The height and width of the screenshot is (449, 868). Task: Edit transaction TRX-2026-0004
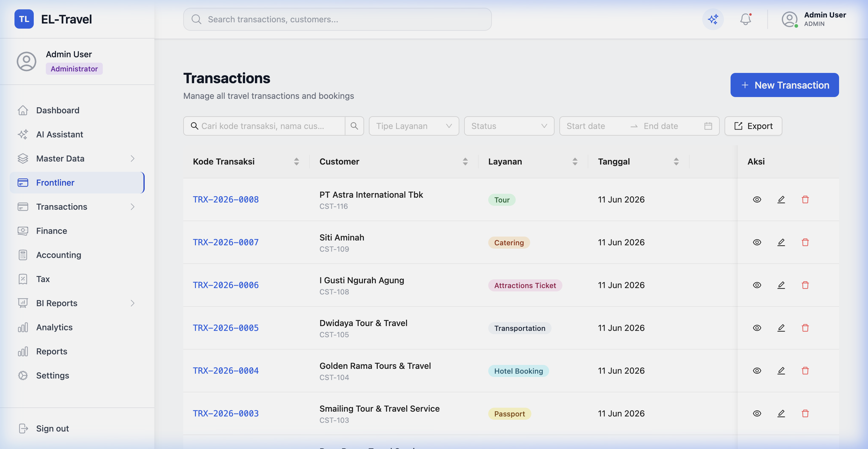(781, 371)
